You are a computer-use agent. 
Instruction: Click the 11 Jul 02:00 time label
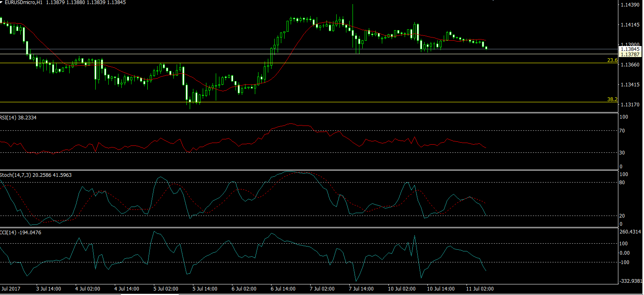click(x=480, y=288)
